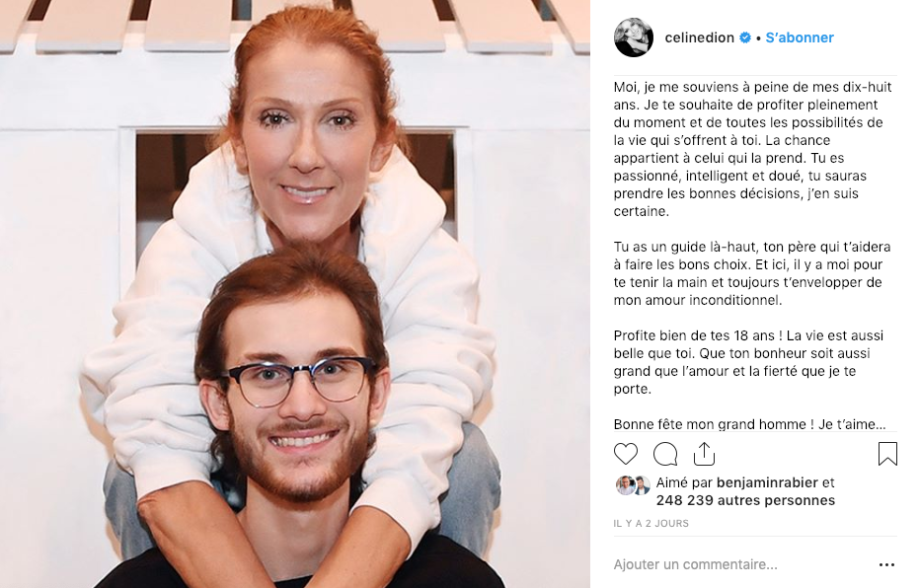This screenshot has width=919, height=588.
Task: Share the post via the share icon
Action: pos(704,454)
